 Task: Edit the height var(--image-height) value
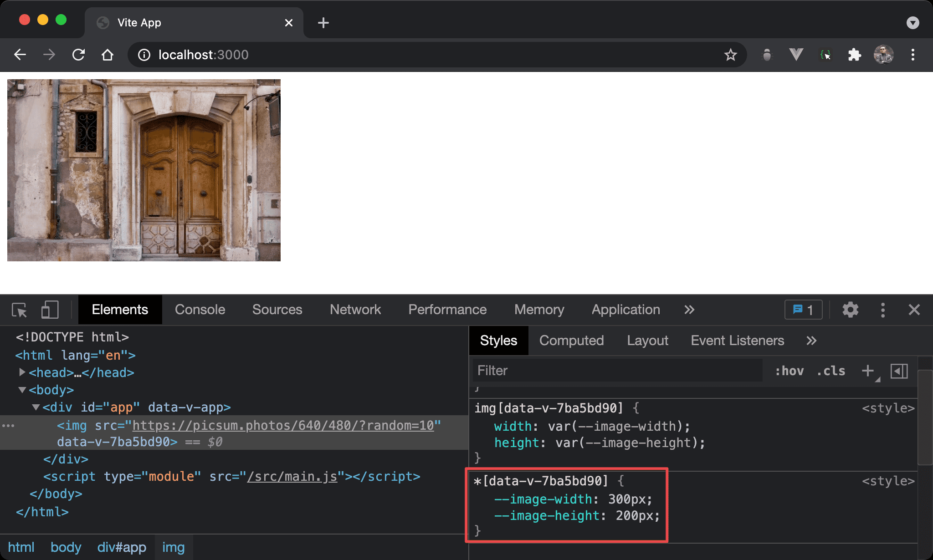(626, 443)
